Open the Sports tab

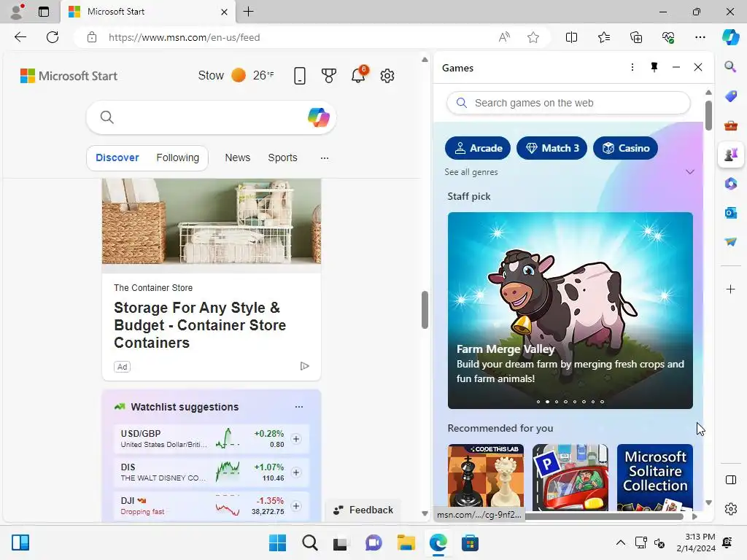pos(282,157)
